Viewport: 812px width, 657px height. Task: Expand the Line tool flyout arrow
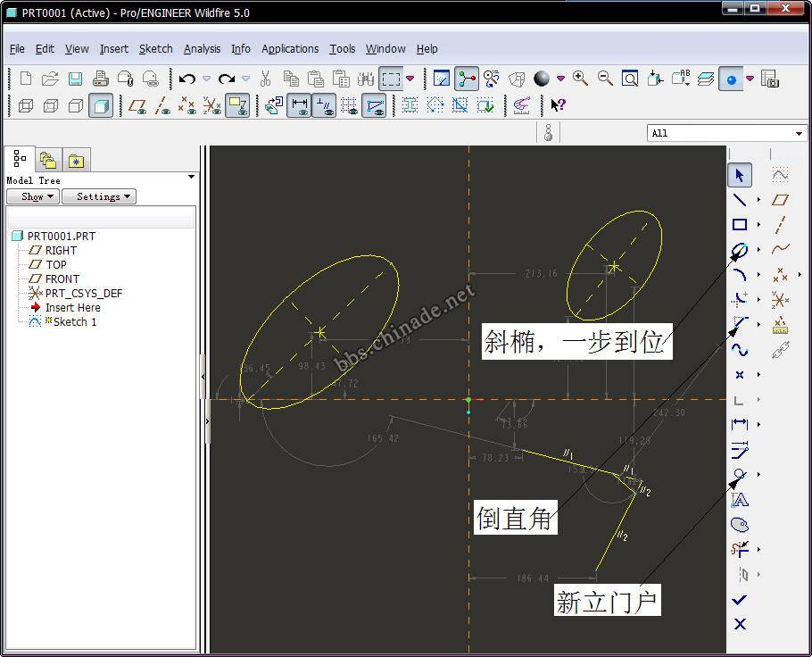758,200
